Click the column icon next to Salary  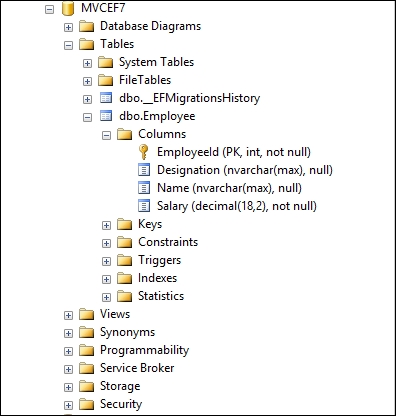click(144, 206)
